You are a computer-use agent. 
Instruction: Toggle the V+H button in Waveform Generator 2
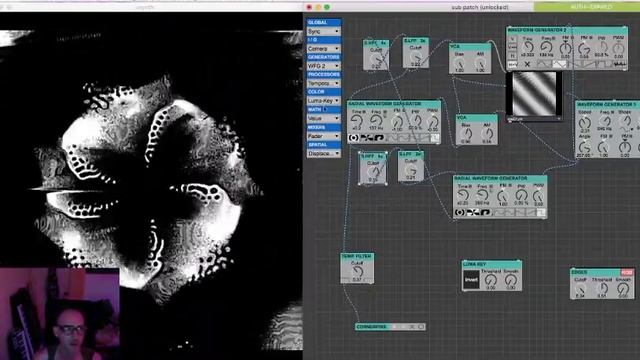click(x=513, y=47)
